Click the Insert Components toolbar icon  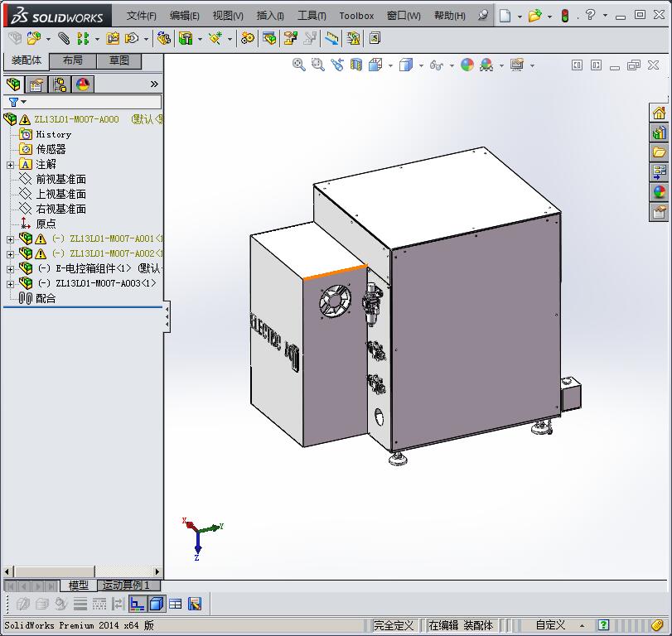pos(34,39)
